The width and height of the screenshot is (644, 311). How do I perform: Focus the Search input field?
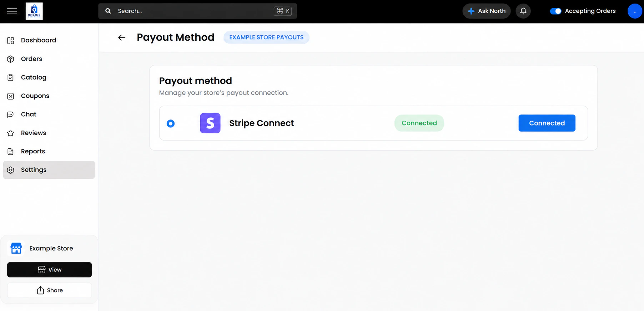click(x=197, y=11)
